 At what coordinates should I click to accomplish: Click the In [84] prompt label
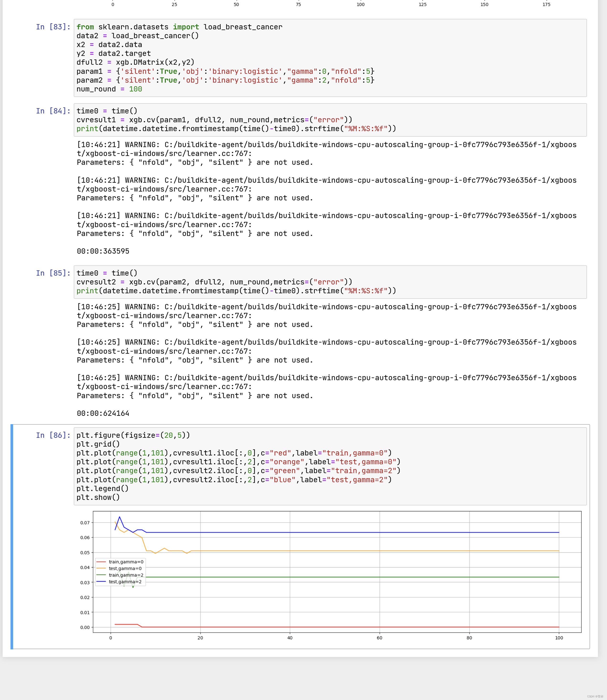(x=53, y=111)
